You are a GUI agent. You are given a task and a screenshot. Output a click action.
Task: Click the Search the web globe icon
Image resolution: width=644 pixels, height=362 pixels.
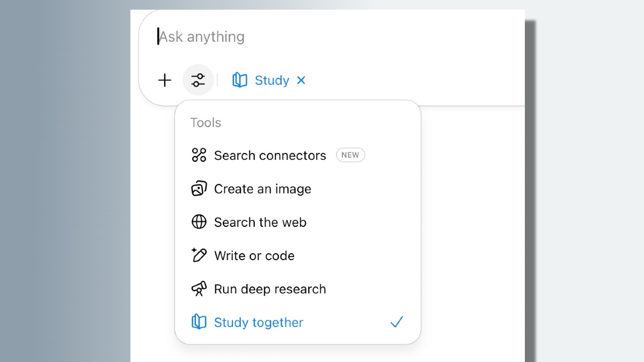[x=199, y=222]
